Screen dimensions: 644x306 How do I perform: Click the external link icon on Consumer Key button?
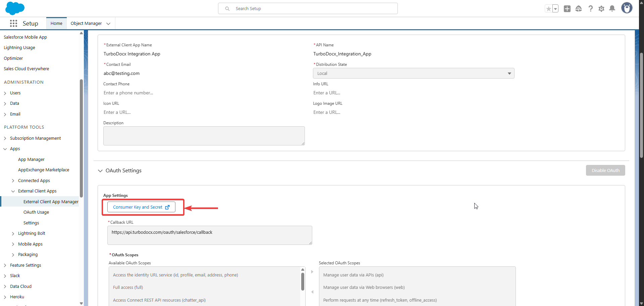pyautogui.click(x=167, y=207)
